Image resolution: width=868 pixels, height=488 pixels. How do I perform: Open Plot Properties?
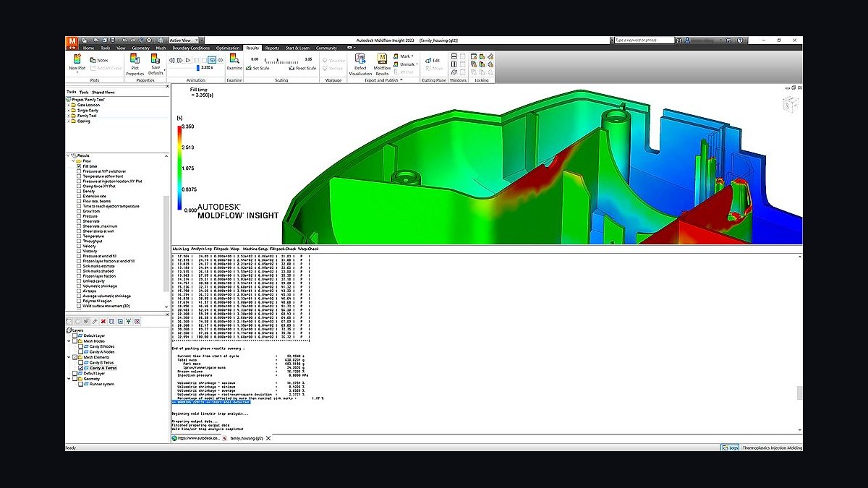[x=135, y=64]
